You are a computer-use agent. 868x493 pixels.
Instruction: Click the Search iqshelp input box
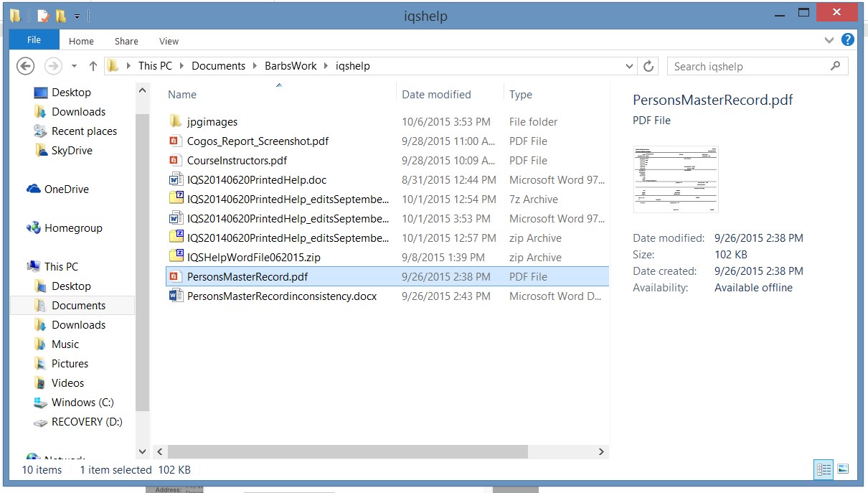(750, 66)
